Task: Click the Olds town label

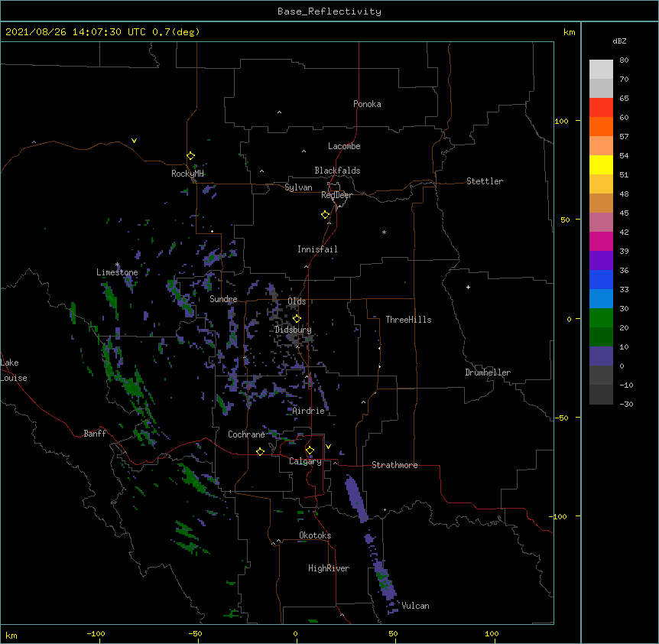Action: [x=297, y=301]
